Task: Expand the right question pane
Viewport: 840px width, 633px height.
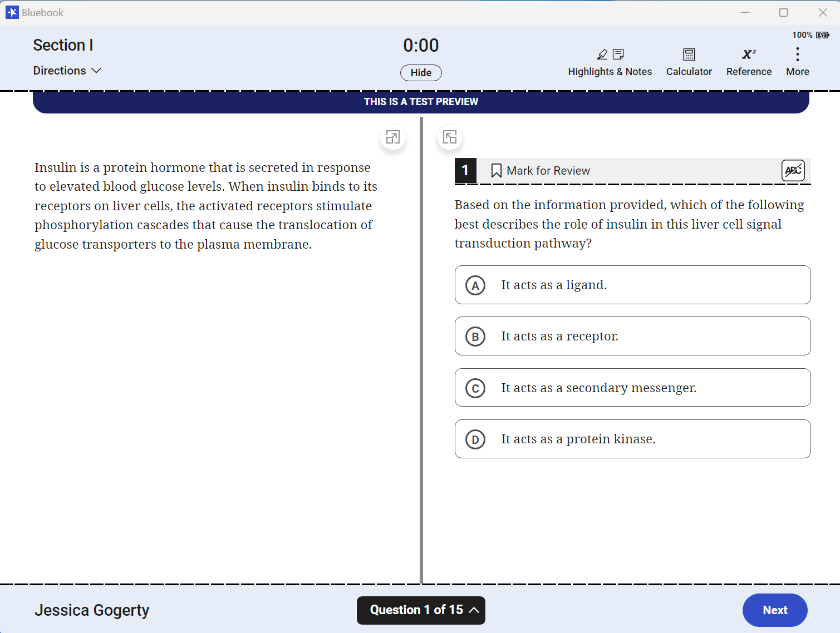Action: click(450, 137)
